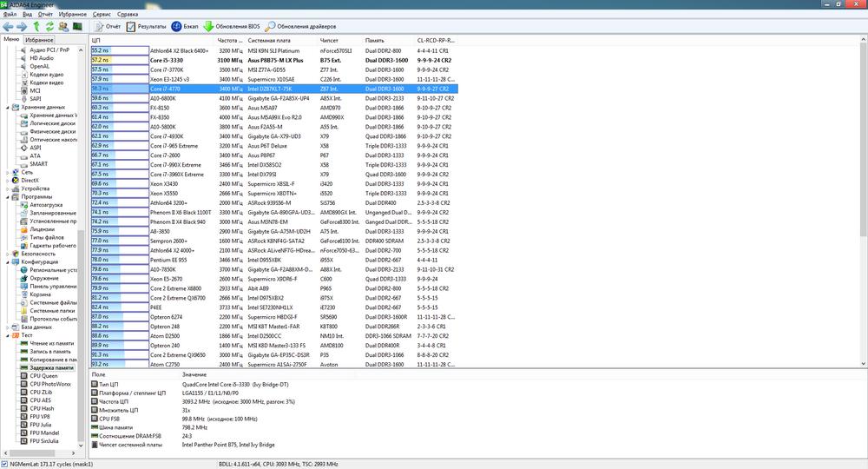Image resolution: width=868 pixels, height=469 pixels.
Task: Select Окружение tree item
Action: [x=43, y=279]
